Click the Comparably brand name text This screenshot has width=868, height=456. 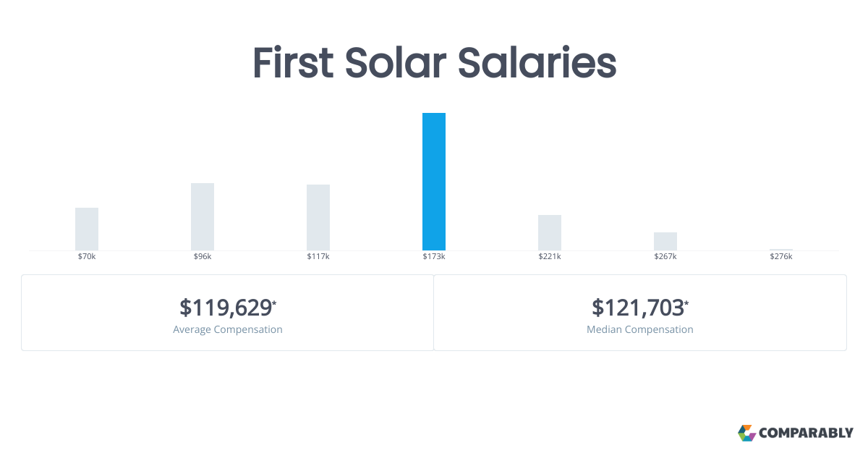coord(806,434)
